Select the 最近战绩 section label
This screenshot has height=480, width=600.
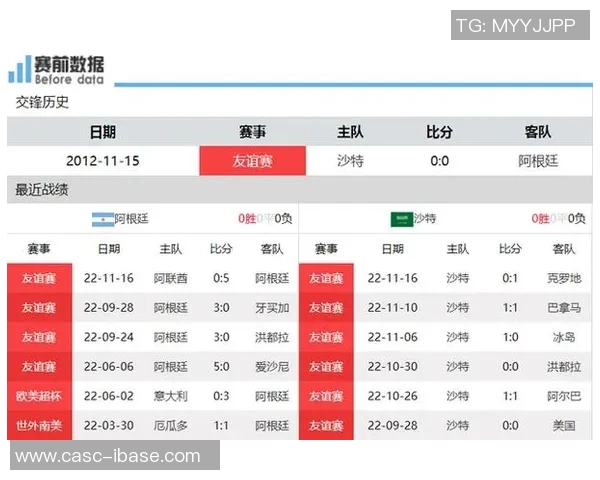(x=42, y=189)
